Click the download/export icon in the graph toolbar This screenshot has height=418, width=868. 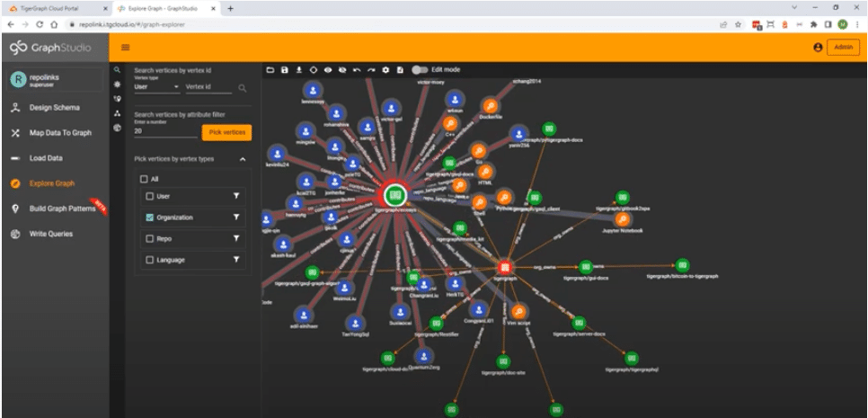click(299, 70)
